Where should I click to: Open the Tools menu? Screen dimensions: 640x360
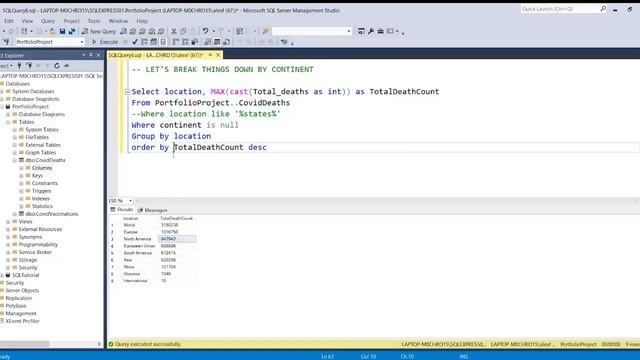[x=94, y=21]
